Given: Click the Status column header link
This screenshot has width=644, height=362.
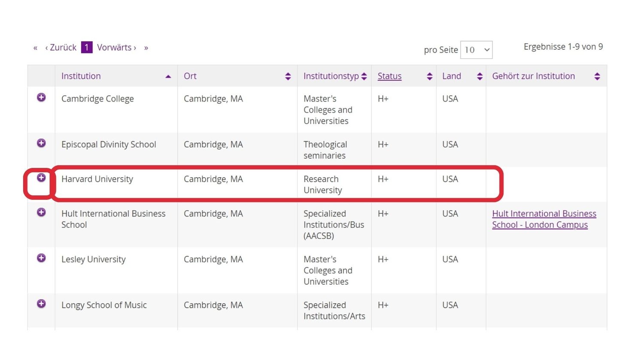Looking at the screenshot, I should click(389, 76).
